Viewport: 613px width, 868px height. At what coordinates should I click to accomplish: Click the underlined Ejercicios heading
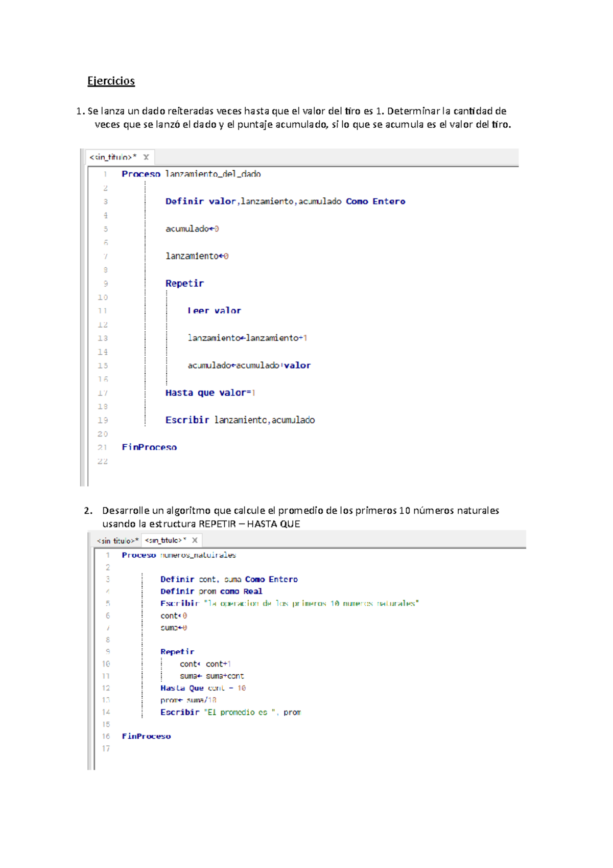pyautogui.click(x=111, y=81)
